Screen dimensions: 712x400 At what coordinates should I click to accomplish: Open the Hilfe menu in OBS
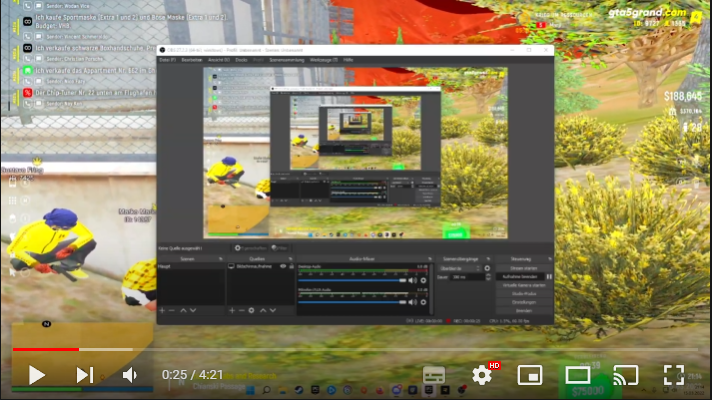[x=348, y=60]
